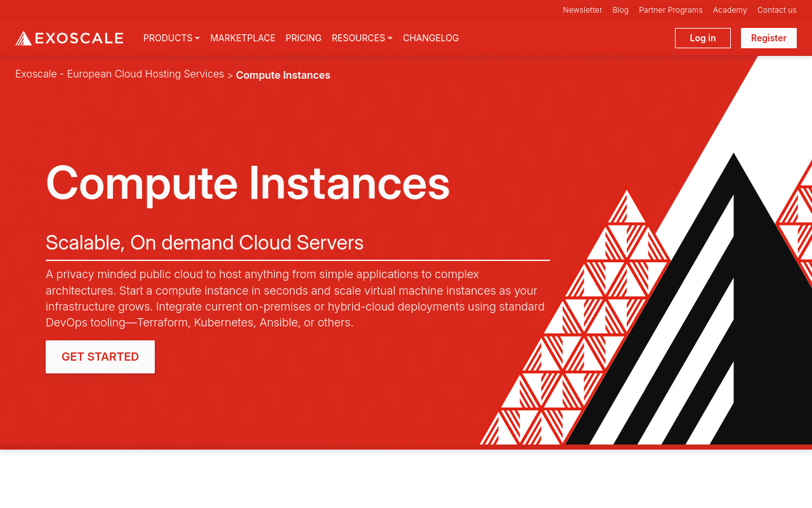Select the Compute Instances breadcrumb text
This screenshot has height=508, width=812.
[x=283, y=75]
